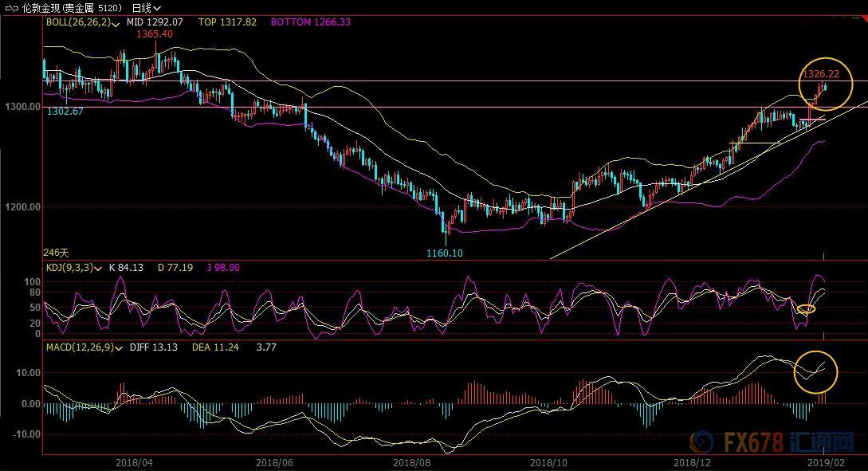Screen dimensions: 868x471
Task: Select the BOTTOM 1266.33 value
Action: [x=311, y=22]
